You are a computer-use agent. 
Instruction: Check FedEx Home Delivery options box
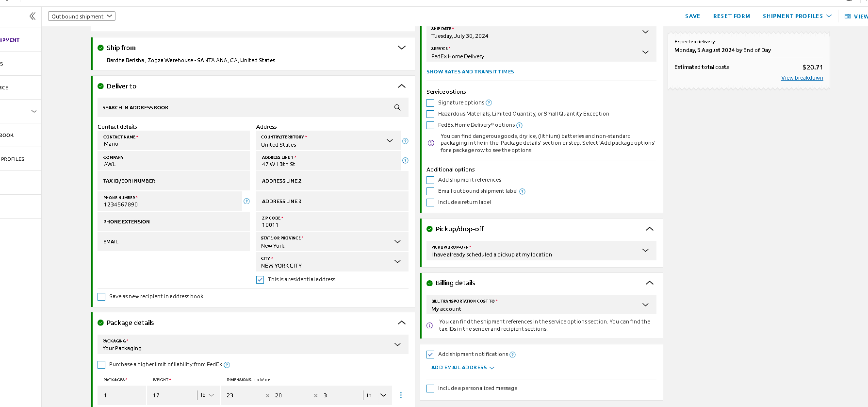click(x=430, y=125)
